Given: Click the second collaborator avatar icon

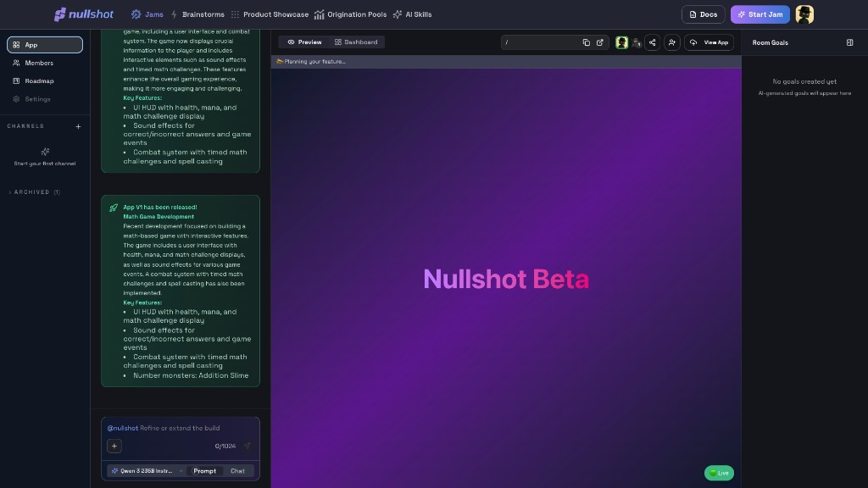Looking at the screenshot, I should click(636, 42).
